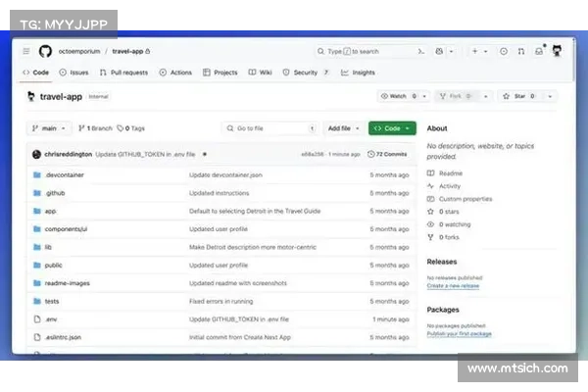
Task: Expand the Fork options dropdown arrow
Action: coord(486,96)
